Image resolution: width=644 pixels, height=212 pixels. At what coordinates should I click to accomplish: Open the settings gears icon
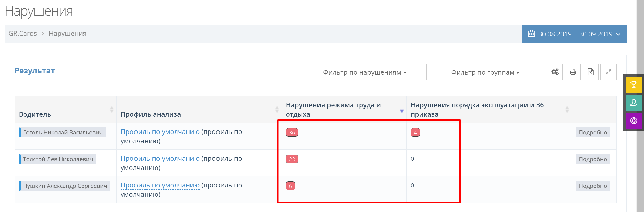[555, 72]
